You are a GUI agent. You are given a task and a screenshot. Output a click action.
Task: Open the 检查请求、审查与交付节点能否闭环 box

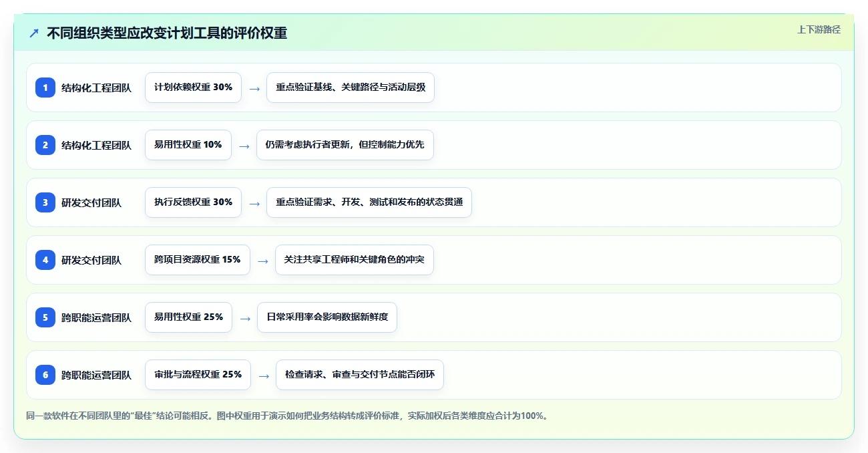tap(360, 375)
